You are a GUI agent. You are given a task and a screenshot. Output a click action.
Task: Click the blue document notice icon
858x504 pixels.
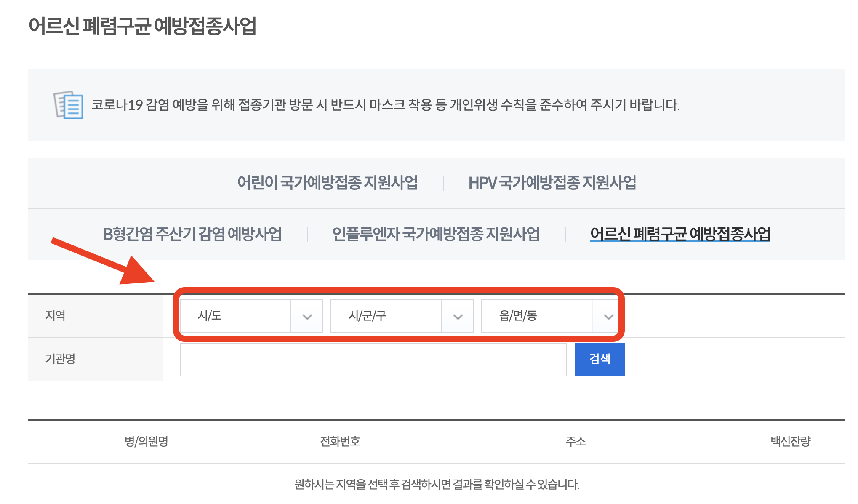pos(67,106)
